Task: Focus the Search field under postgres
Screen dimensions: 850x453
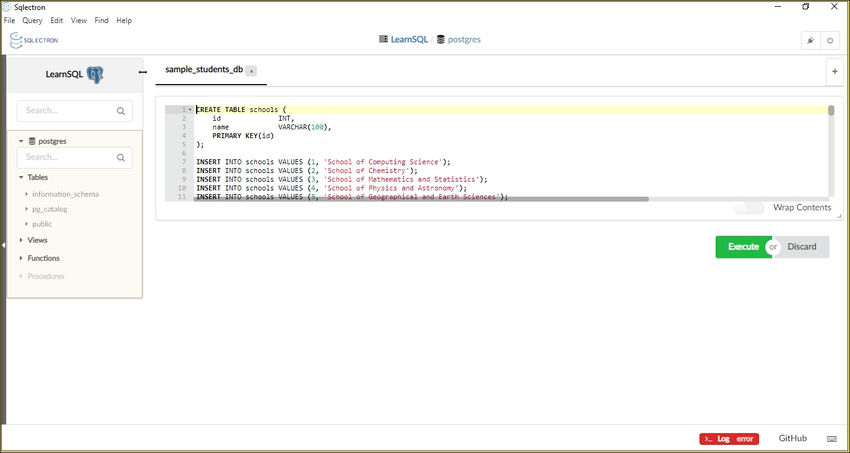Action: point(75,158)
